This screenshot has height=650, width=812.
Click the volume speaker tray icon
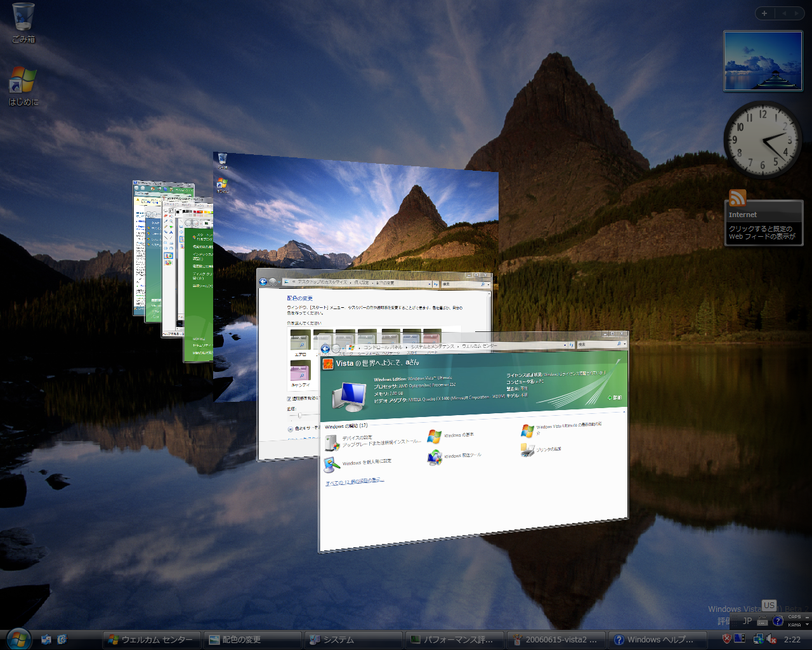coord(772,639)
